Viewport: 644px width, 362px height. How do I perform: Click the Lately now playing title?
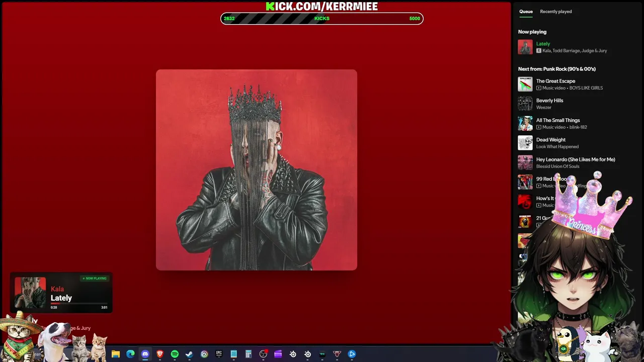click(x=543, y=44)
